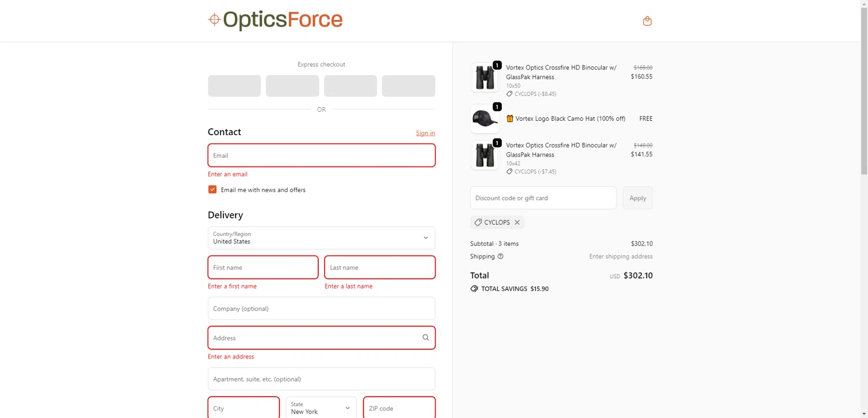Click the 'Enter a last name' error text

tap(348, 286)
